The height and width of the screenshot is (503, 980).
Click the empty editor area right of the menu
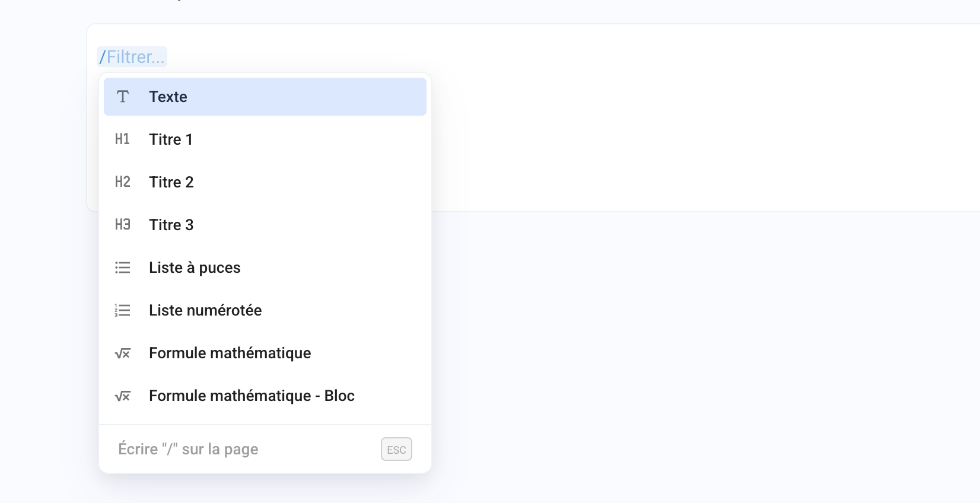(x=682, y=119)
